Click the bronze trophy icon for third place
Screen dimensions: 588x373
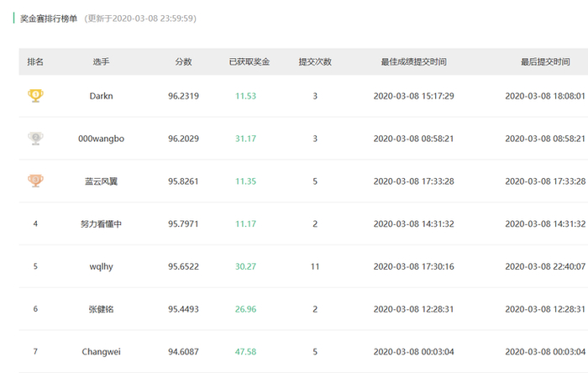(35, 181)
